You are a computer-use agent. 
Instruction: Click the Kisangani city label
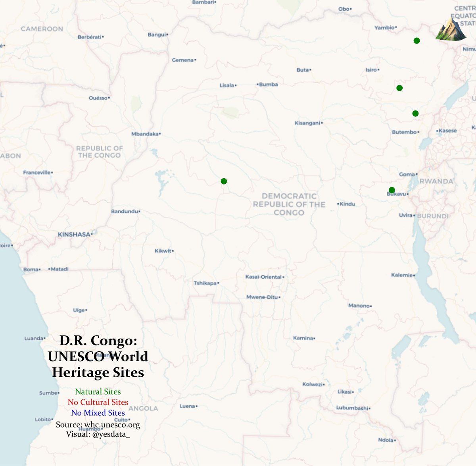(x=308, y=123)
